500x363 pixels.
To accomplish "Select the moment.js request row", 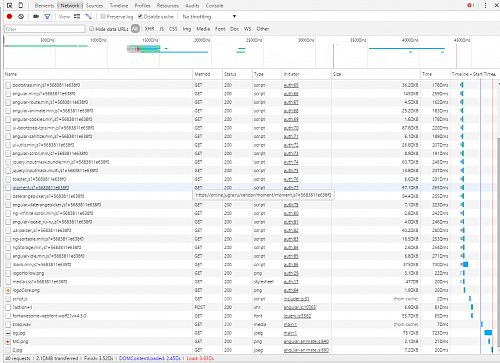I will 250,188.
